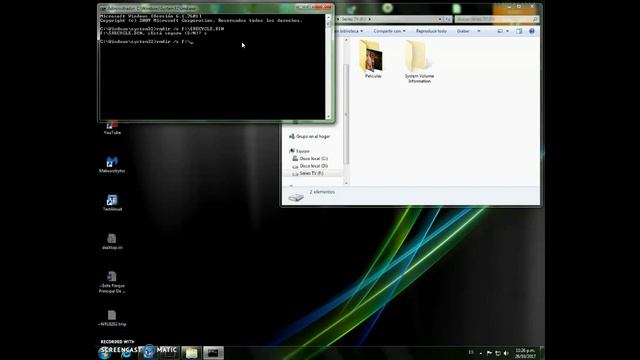Maximize the Explorer window
640x360 pixels.
point(519,7)
